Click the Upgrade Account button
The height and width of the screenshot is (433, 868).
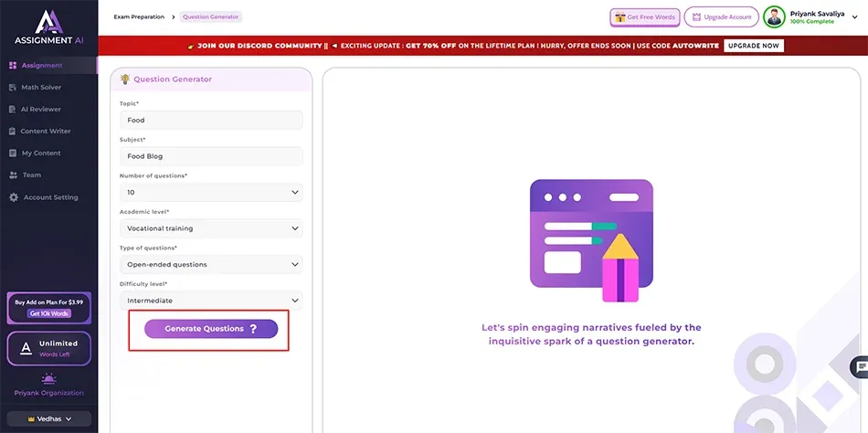[x=721, y=17]
